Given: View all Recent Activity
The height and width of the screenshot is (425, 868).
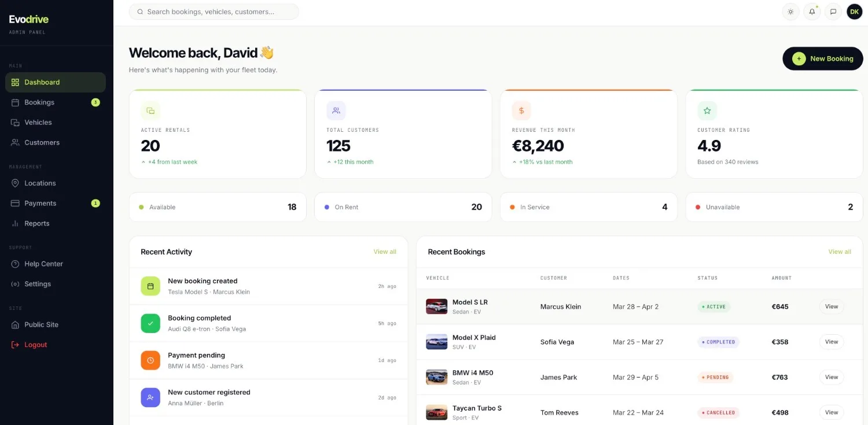Looking at the screenshot, I should 385,252.
